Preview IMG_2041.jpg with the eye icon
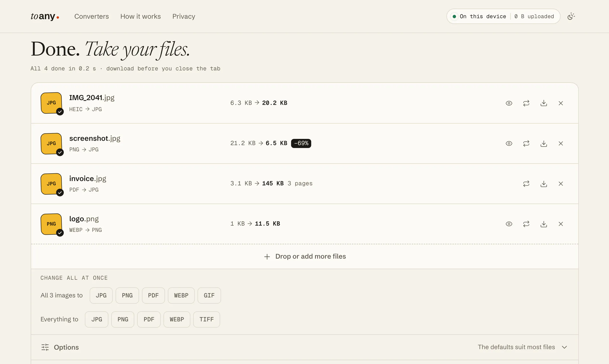The width and height of the screenshot is (609, 364). click(509, 103)
